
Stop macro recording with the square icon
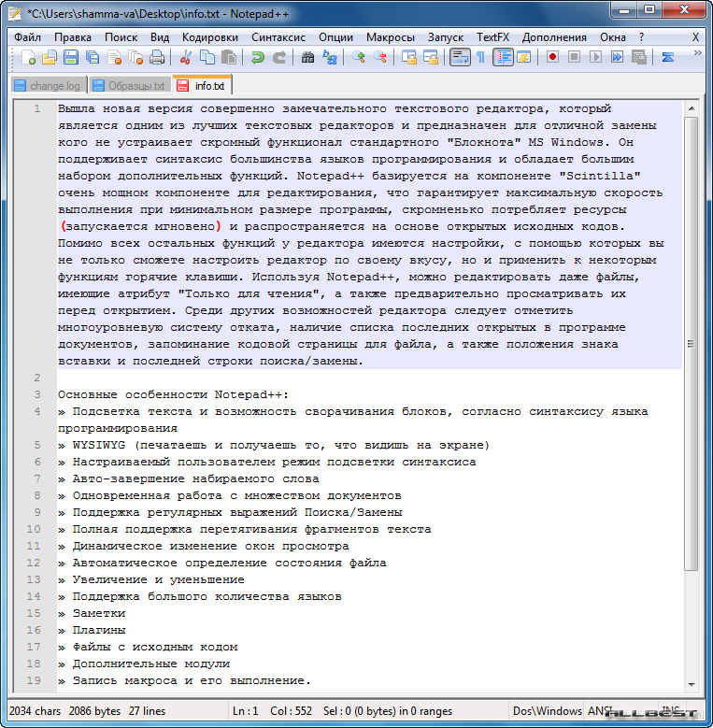coord(574,58)
